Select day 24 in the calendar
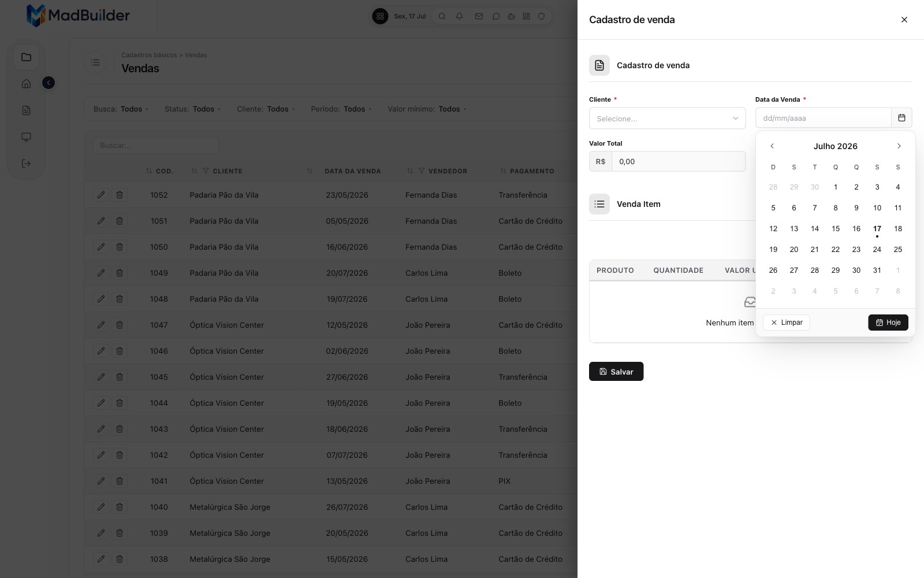Image resolution: width=924 pixels, height=578 pixels. [x=877, y=250]
